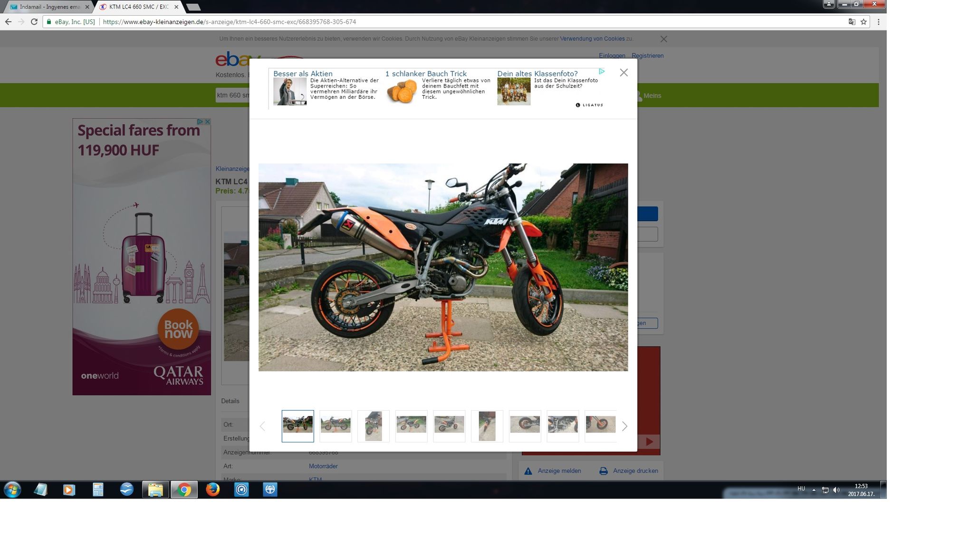Click Anzeige melden link
Screen dimensions: 980x556
point(559,471)
